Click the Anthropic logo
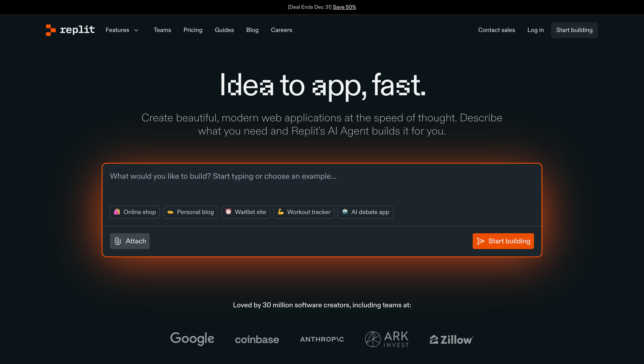The height and width of the screenshot is (364, 644). (x=322, y=339)
